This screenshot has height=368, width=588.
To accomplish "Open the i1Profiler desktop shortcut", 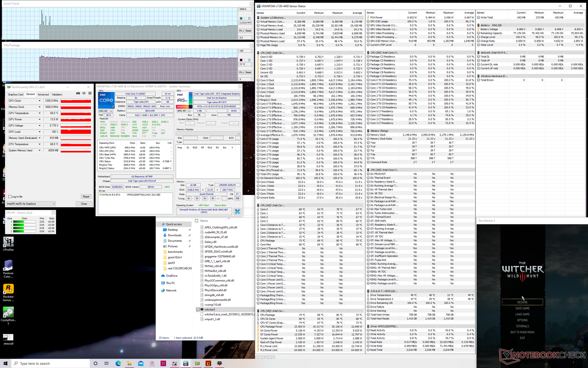I will point(8,242).
